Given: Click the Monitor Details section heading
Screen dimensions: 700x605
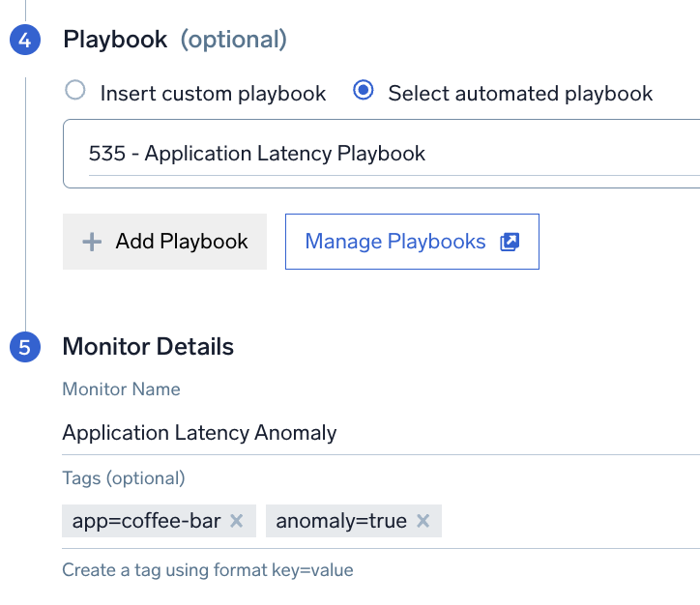Looking at the screenshot, I should coord(148,347).
